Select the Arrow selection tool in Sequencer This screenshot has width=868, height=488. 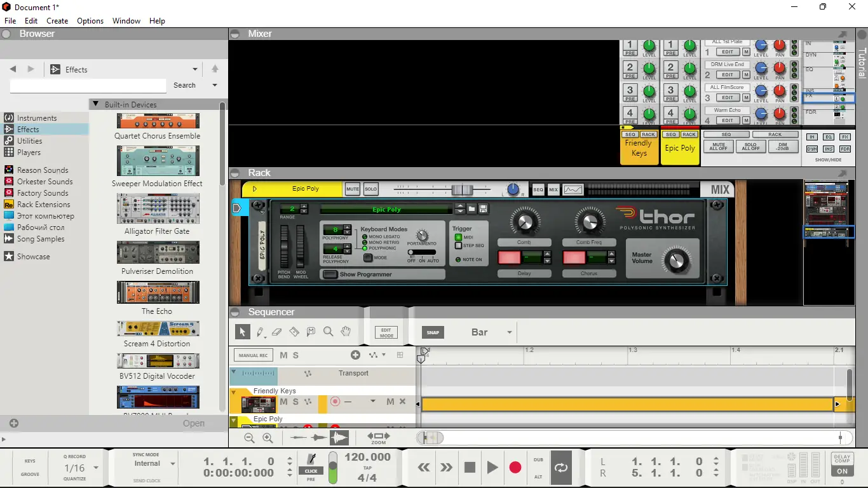242,332
